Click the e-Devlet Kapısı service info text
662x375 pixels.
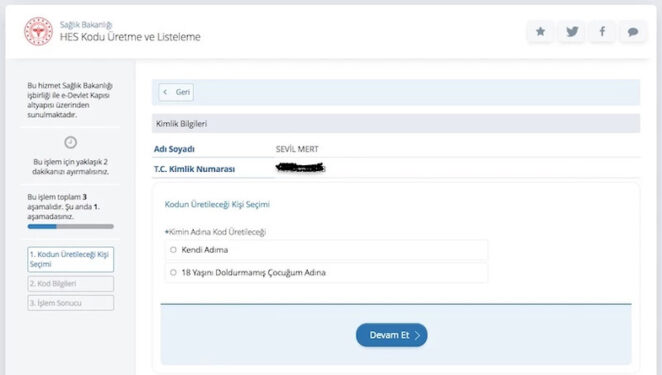point(70,100)
